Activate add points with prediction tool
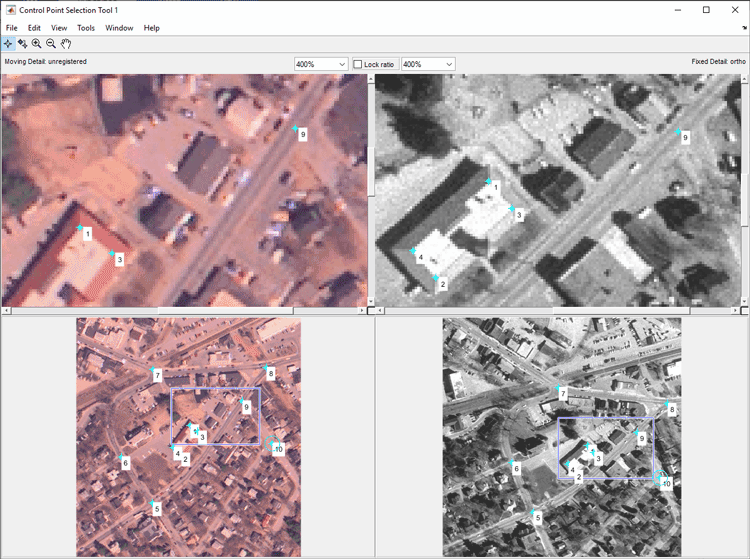This screenshot has height=559, width=750. tap(22, 44)
